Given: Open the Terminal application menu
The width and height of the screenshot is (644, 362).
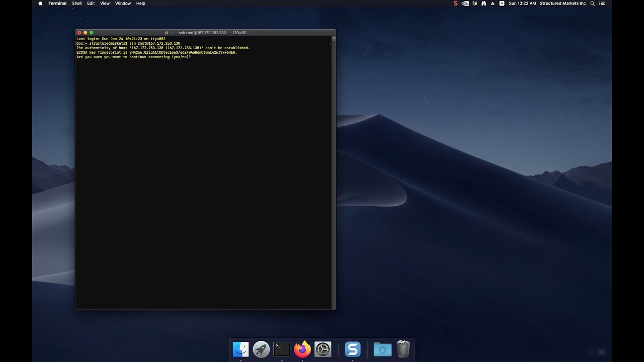Looking at the screenshot, I should pos(57,3).
